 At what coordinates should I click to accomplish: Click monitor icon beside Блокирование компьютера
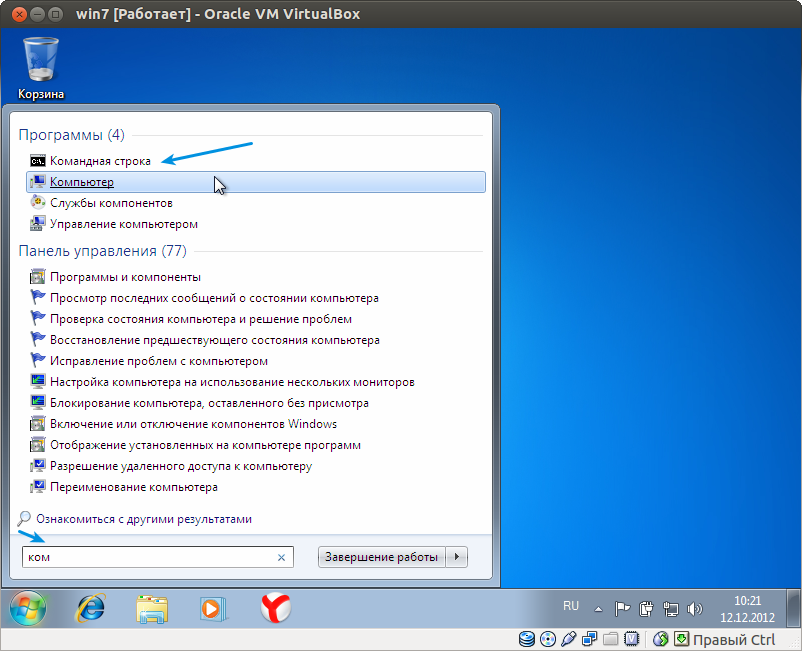point(37,403)
